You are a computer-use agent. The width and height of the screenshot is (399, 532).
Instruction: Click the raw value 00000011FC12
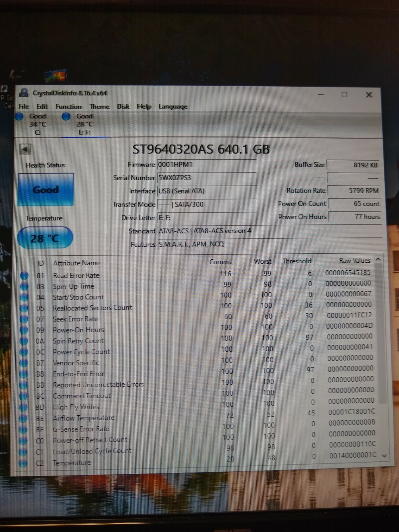pyautogui.click(x=349, y=315)
